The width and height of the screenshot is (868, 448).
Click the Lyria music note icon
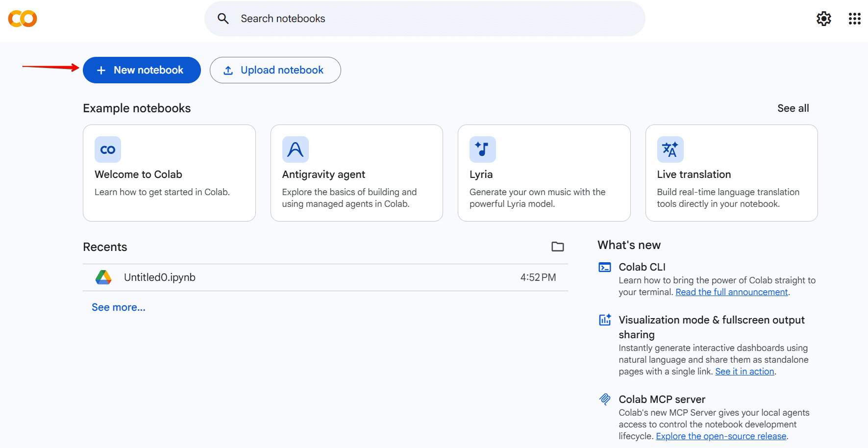483,149
